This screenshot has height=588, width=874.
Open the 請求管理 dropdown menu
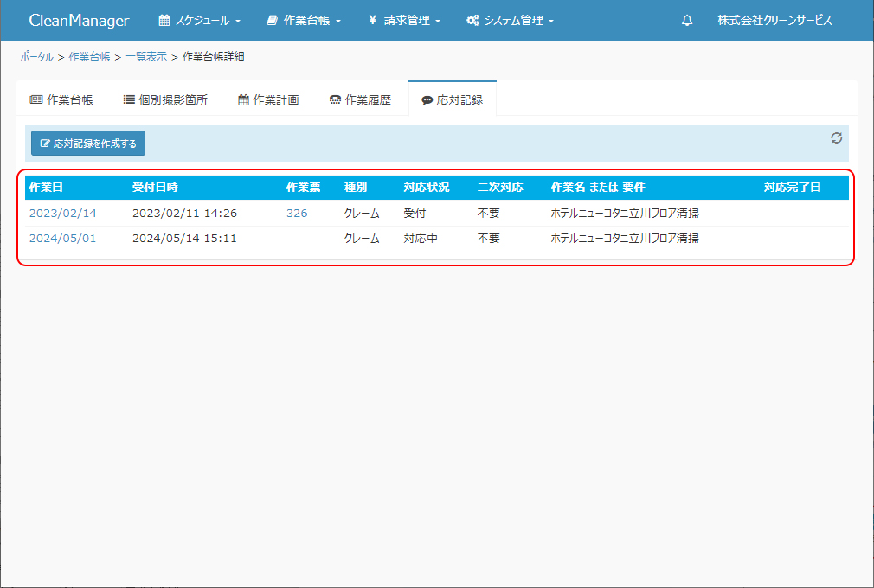click(404, 21)
